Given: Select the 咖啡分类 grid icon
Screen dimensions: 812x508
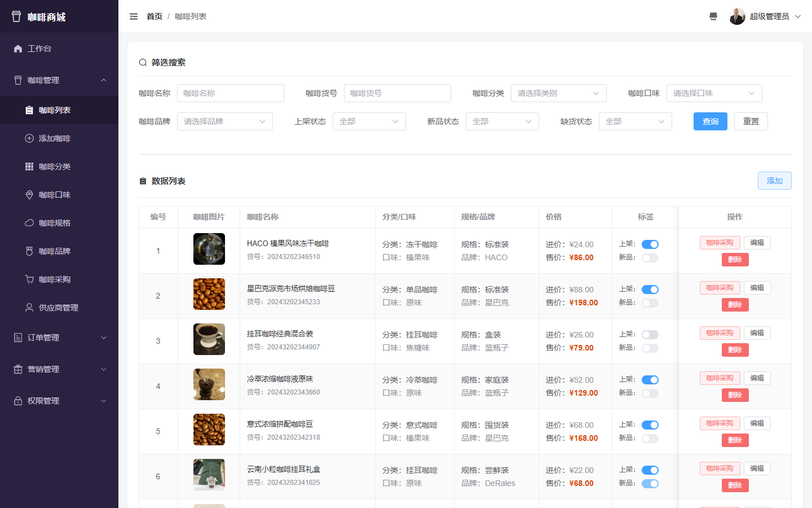Looking at the screenshot, I should click(x=29, y=167).
